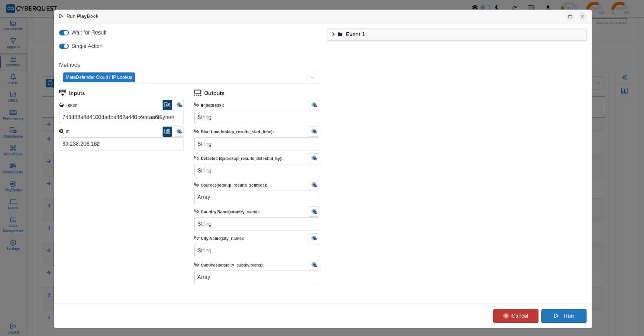
Task: Click link icon for Country Name output
Action: pyautogui.click(x=314, y=211)
